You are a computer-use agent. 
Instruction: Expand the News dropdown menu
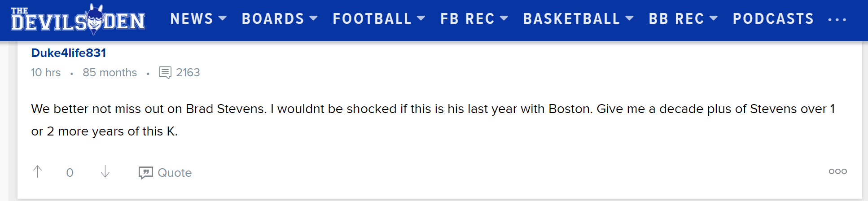198,19
